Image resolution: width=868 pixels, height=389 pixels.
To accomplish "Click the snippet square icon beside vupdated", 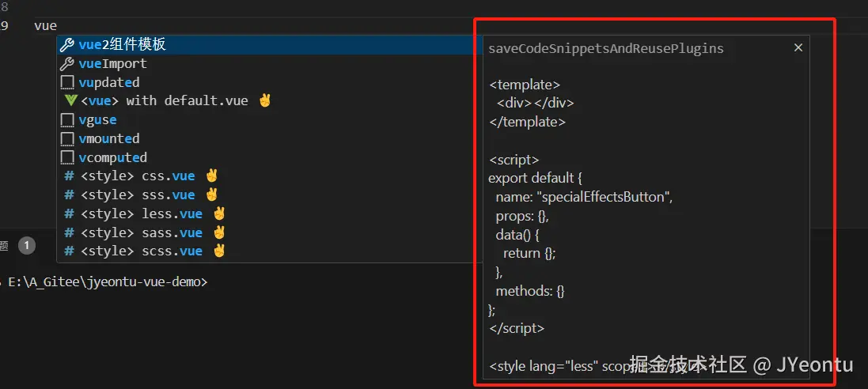I will pyautogui.click(x=67, y=82).
